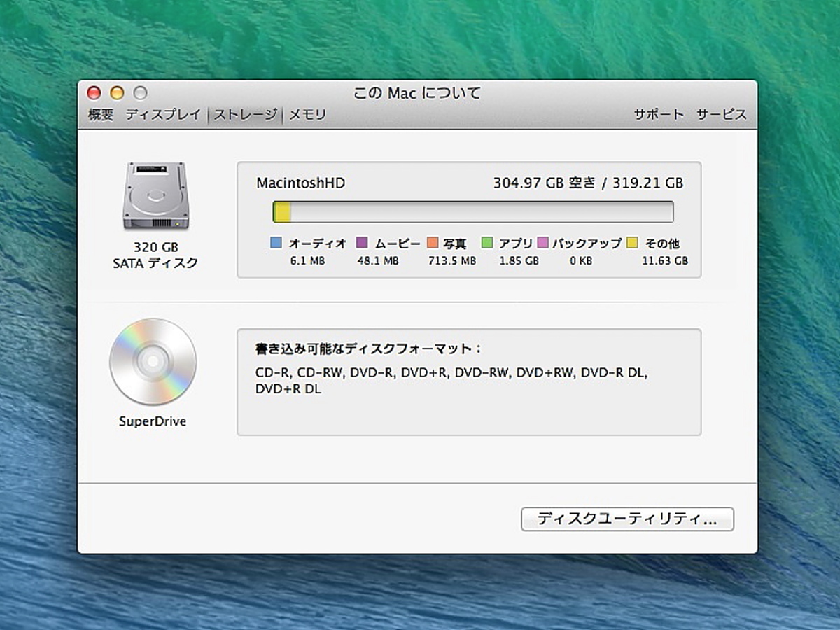Click the このMacについて window title
The width and height of the screenshot is (840, 630).
pyautogui.click(x=416, y=92)
